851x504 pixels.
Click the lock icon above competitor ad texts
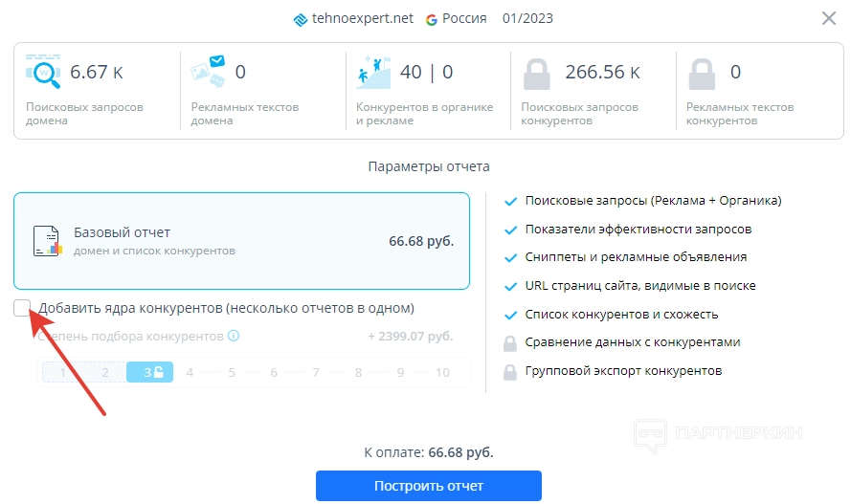point(702,73)
